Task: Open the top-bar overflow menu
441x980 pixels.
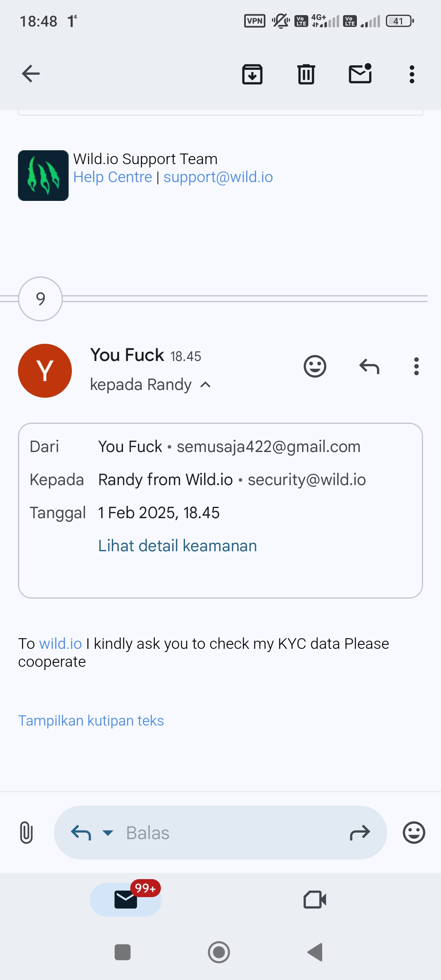Action: click(412, 74)
